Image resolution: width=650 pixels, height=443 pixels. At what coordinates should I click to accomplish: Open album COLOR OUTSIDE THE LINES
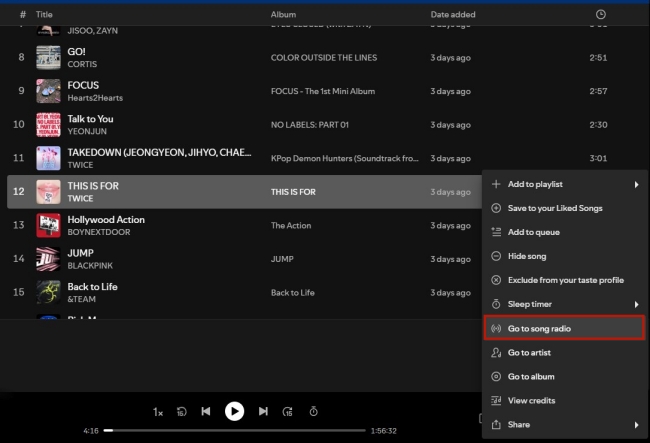pyautogui.click(x=324, y=58)
